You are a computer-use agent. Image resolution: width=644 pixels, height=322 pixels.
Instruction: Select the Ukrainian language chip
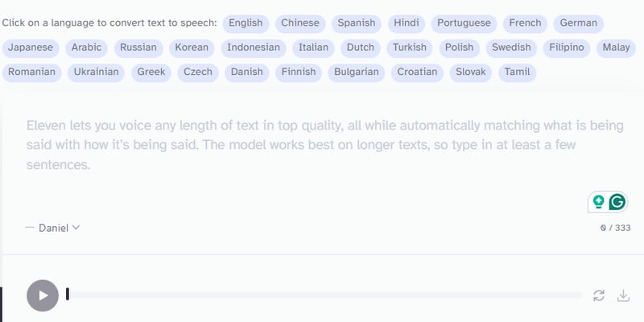[96, 72]
